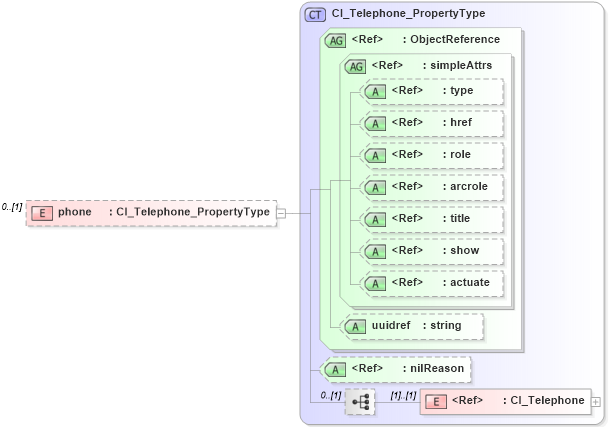The image size is (609, 427).
Task: Click the 0..[1] cardinality beside phone
Action: 12,207
